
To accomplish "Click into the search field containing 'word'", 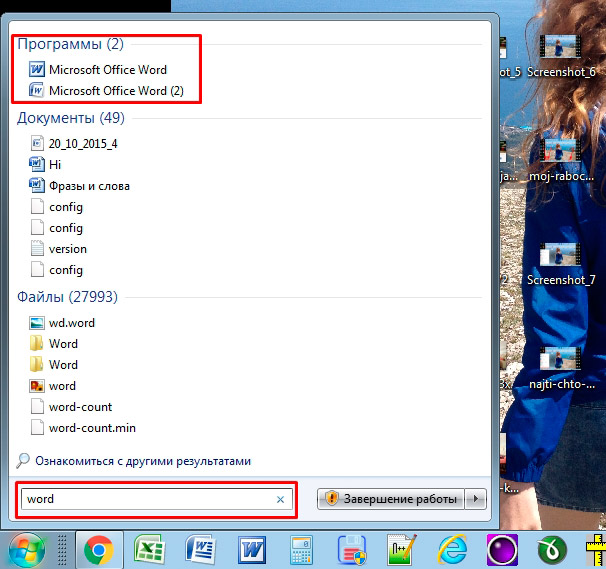I will click(x=150, y=499).
